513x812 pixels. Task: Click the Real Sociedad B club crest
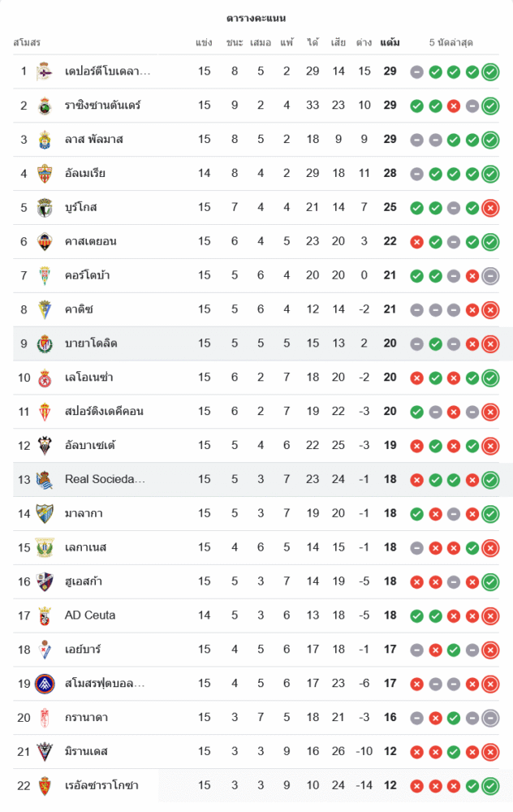pyautogui.click(x=44, y=480)
